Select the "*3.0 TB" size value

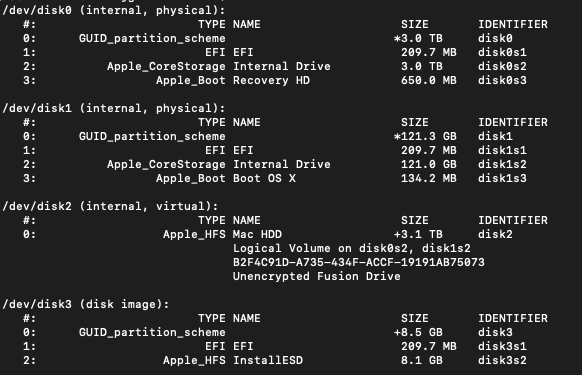tap(418, 38)
